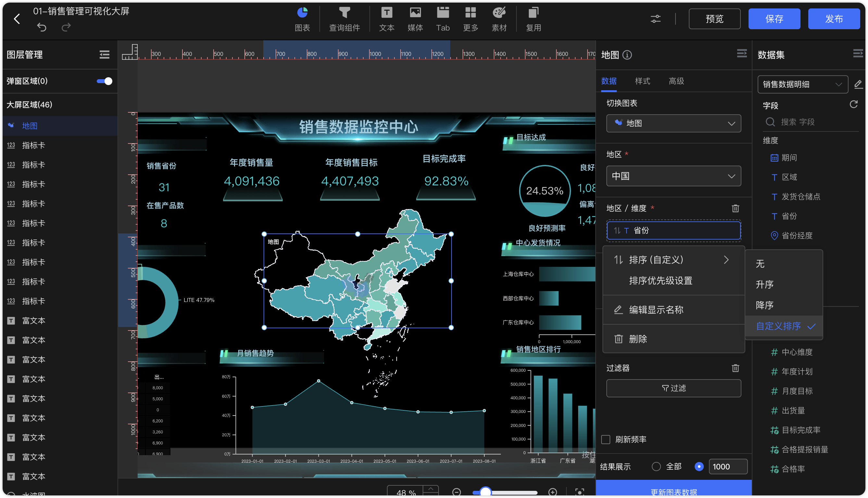Open page settings sliders icon
This screenshot has width=868, height=498.
tap(655, 19)
